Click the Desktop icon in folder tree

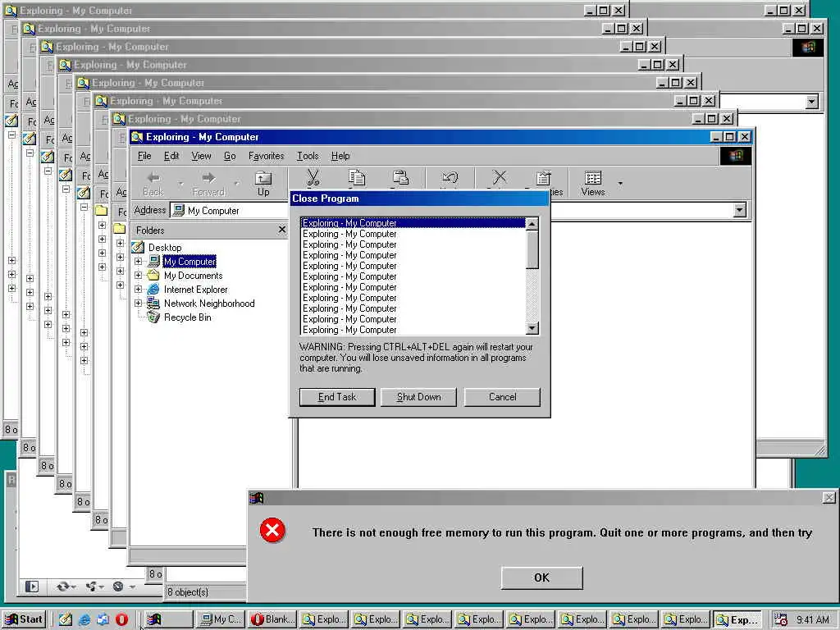click(138, 247)
